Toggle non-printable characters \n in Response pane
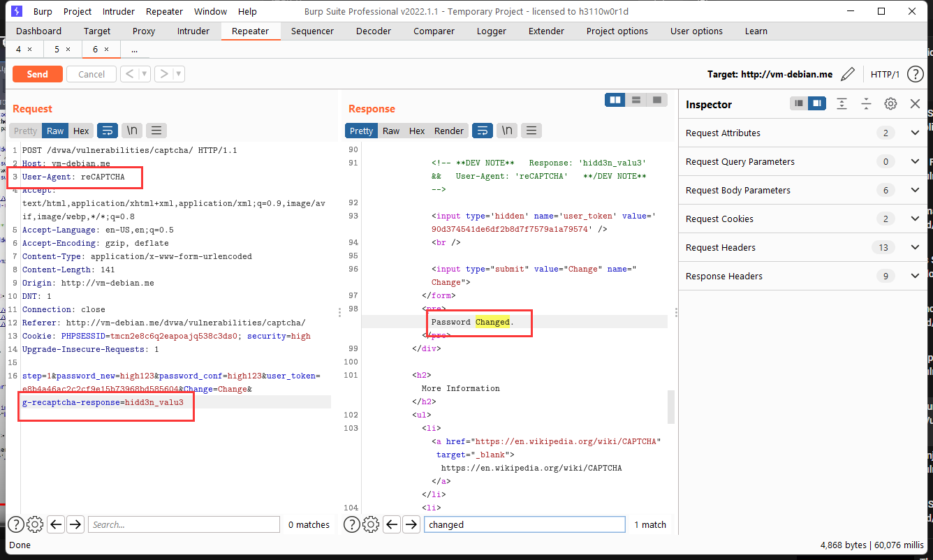This screenshot has width=933, height=560. pyautogui.click(x=507, y=131)
